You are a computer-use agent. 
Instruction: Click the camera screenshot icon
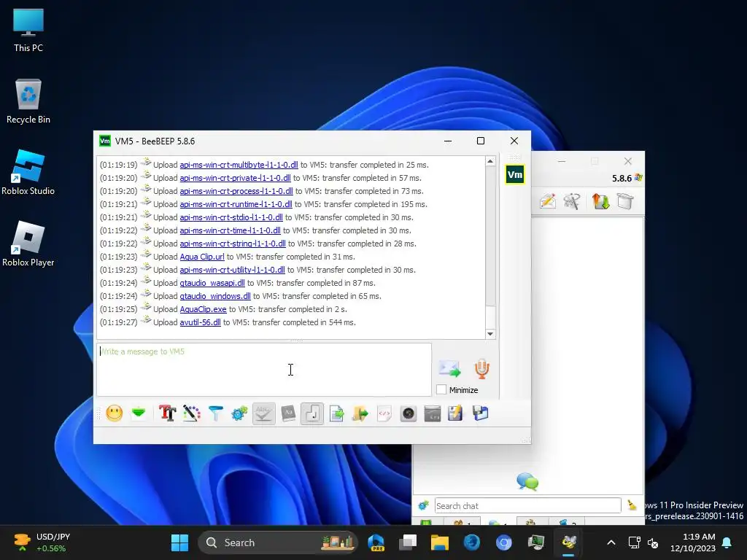tap(409, 413)
